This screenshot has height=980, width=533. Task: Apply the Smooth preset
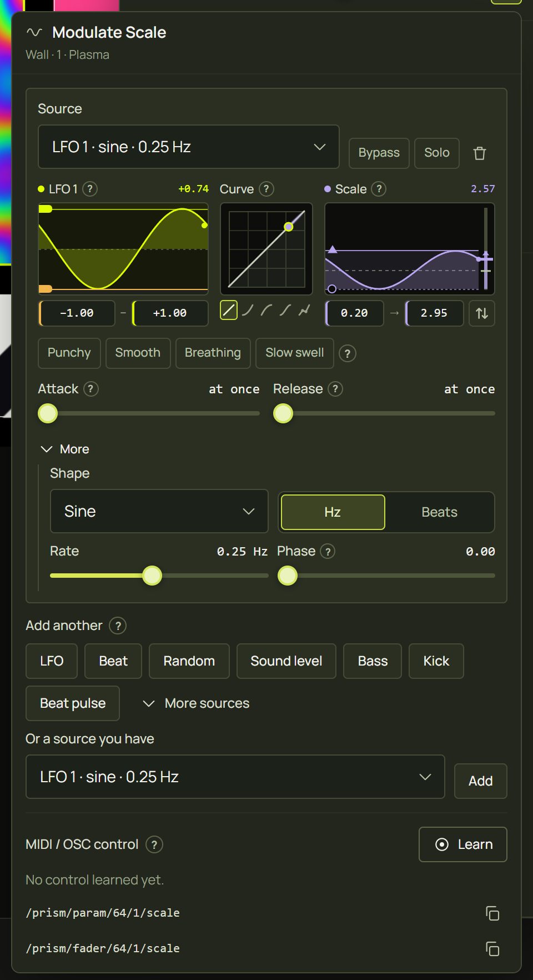[138, 353]
